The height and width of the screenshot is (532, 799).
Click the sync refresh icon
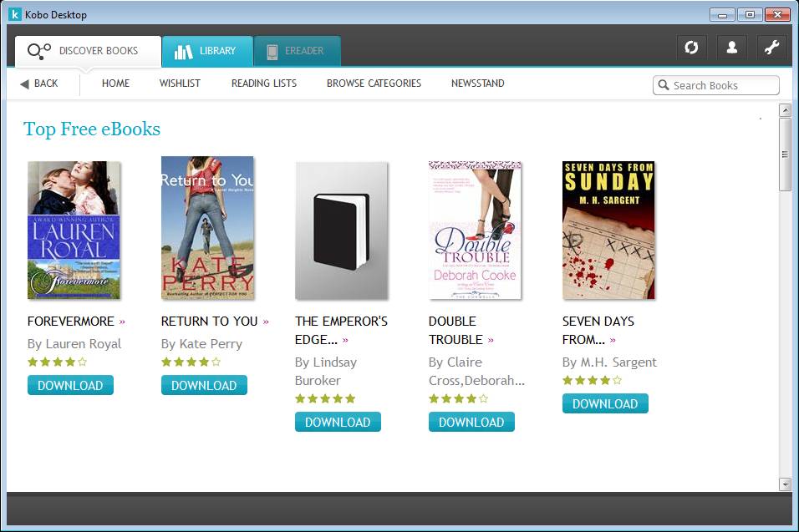click(x=691, y=48)
